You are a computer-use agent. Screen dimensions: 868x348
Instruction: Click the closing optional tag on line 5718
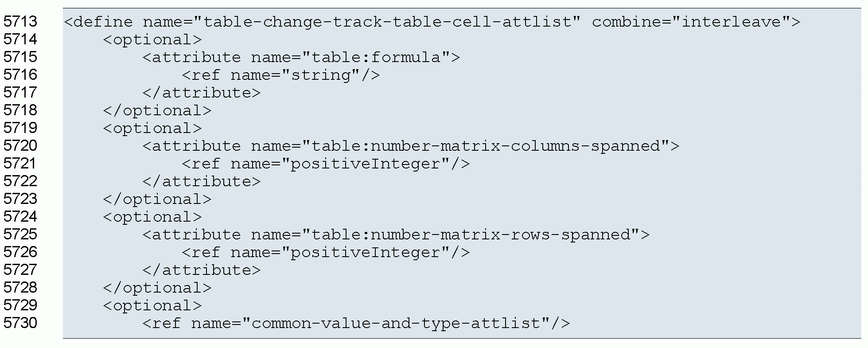click(157, 110)
